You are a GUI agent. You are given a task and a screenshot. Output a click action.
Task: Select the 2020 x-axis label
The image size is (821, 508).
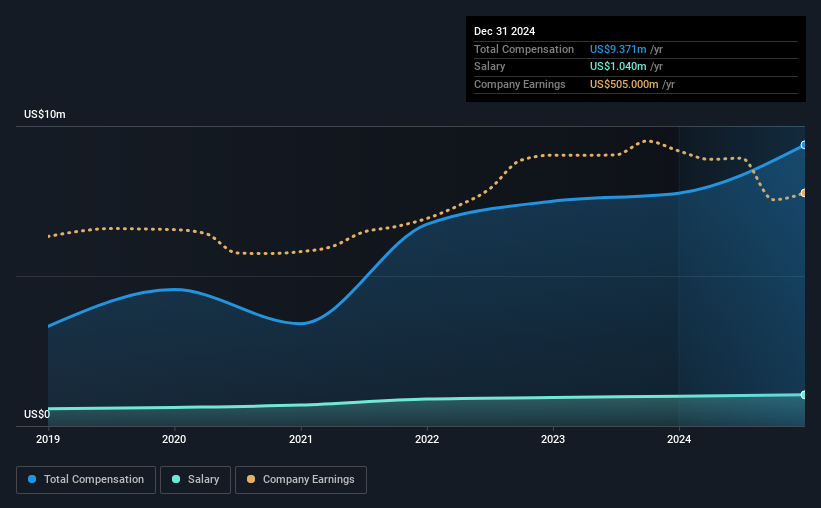(x=174, y=439)
